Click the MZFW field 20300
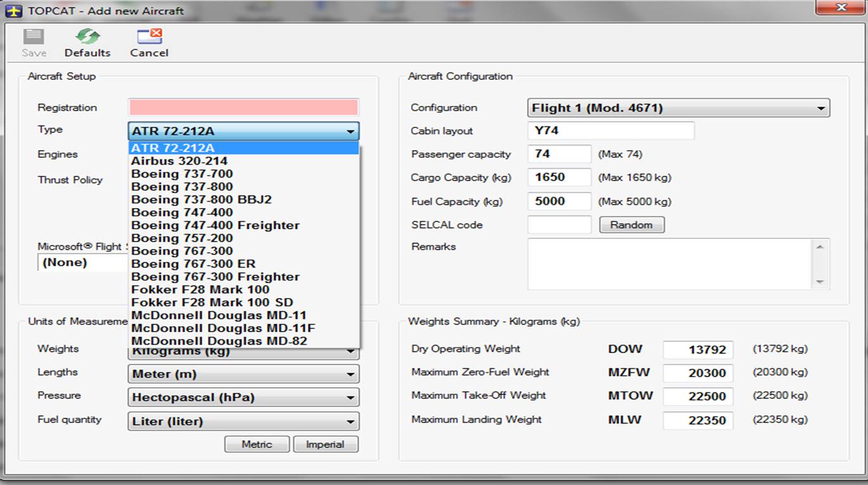The image size is (868, 485). [x=698, y=373]
